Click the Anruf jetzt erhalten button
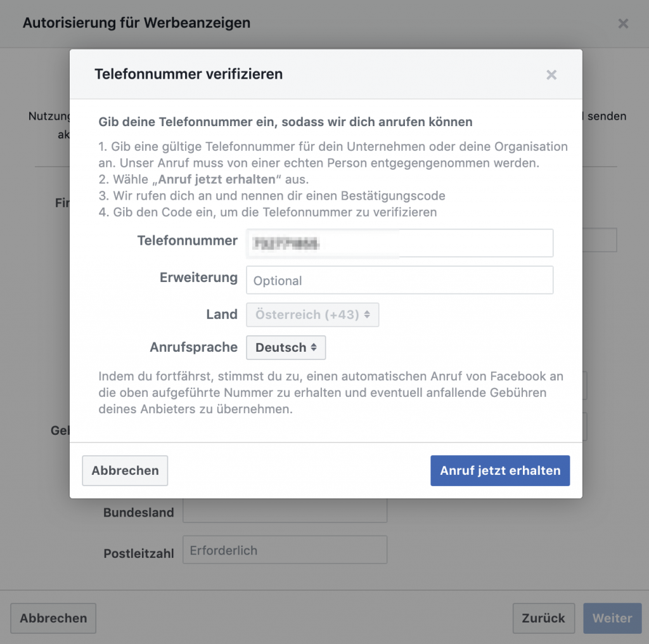The width and height of the screenshot is (649, 644). tap(500, 470)
